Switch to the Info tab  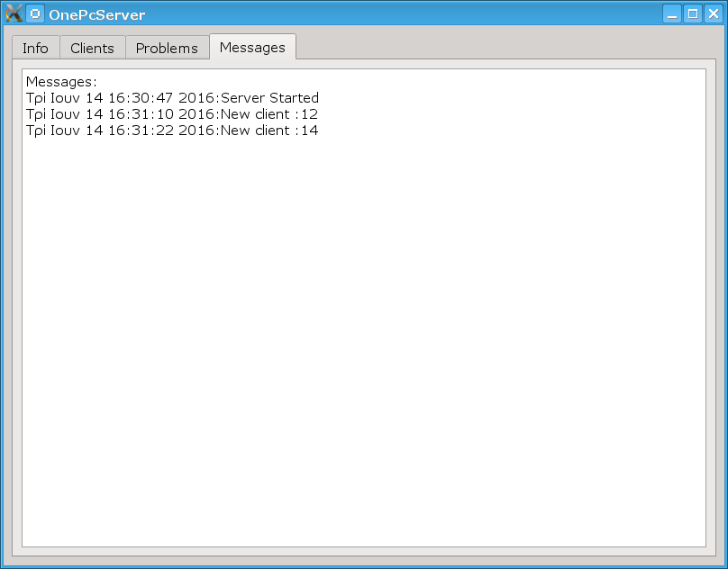pyautogui.click(x=35, y=47)
